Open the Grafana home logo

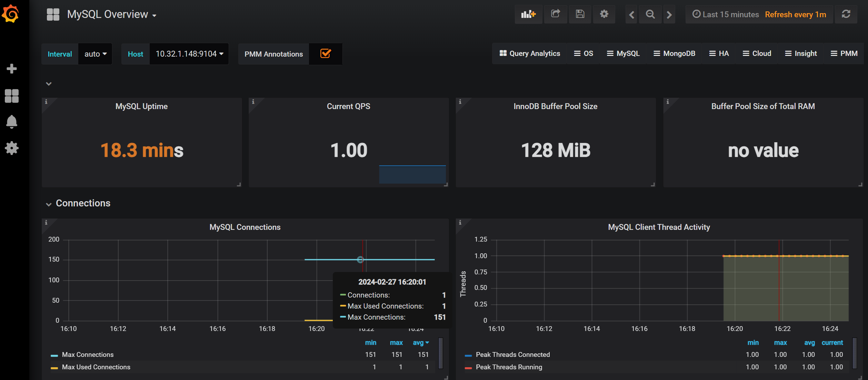[x=11, y=14]
